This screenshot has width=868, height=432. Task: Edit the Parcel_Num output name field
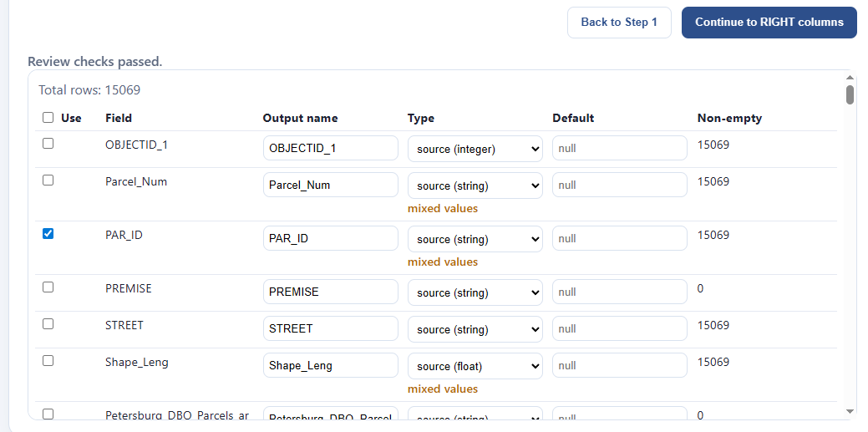[x=331, y=185]
